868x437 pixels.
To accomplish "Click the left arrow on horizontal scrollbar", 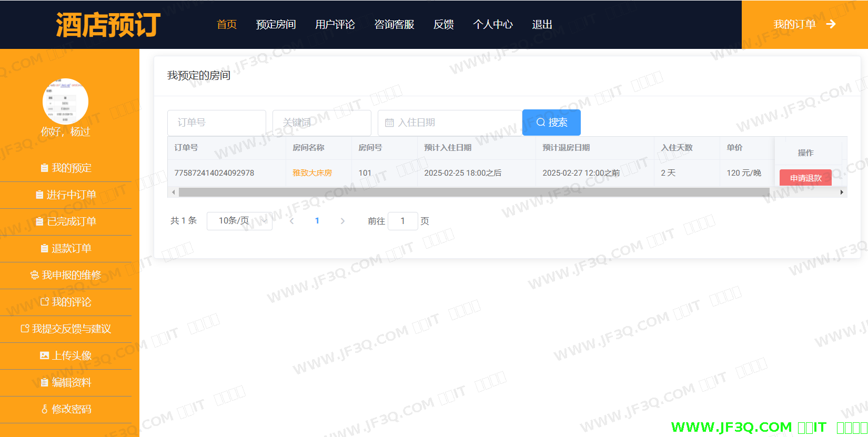I will click(x=173, y=192).
